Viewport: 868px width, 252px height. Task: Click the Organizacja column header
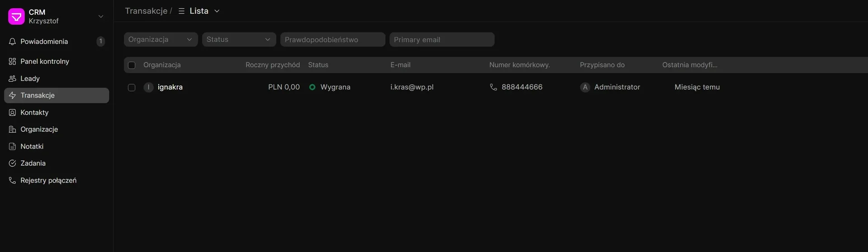pos(162,65)
